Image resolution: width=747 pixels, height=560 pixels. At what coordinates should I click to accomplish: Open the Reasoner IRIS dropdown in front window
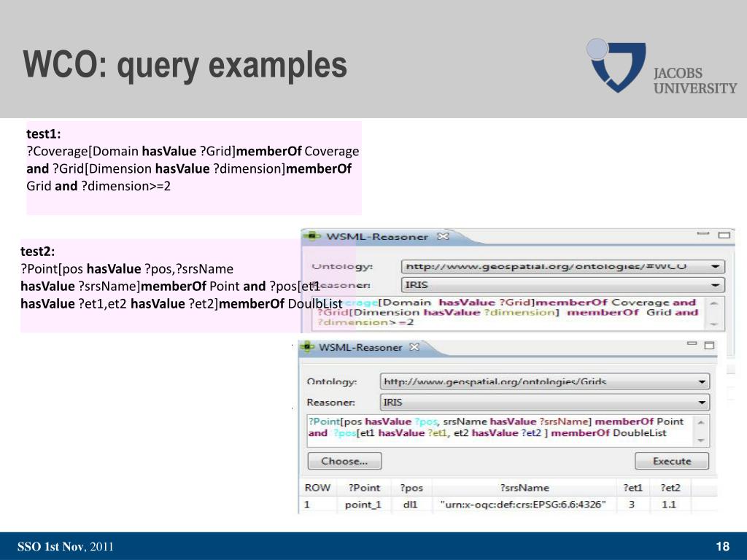tap(544, 402)
